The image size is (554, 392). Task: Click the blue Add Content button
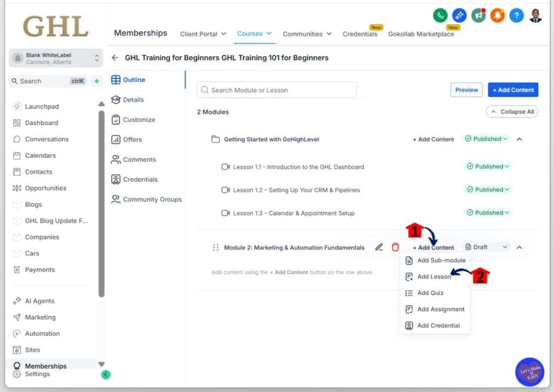click(512, 90)
